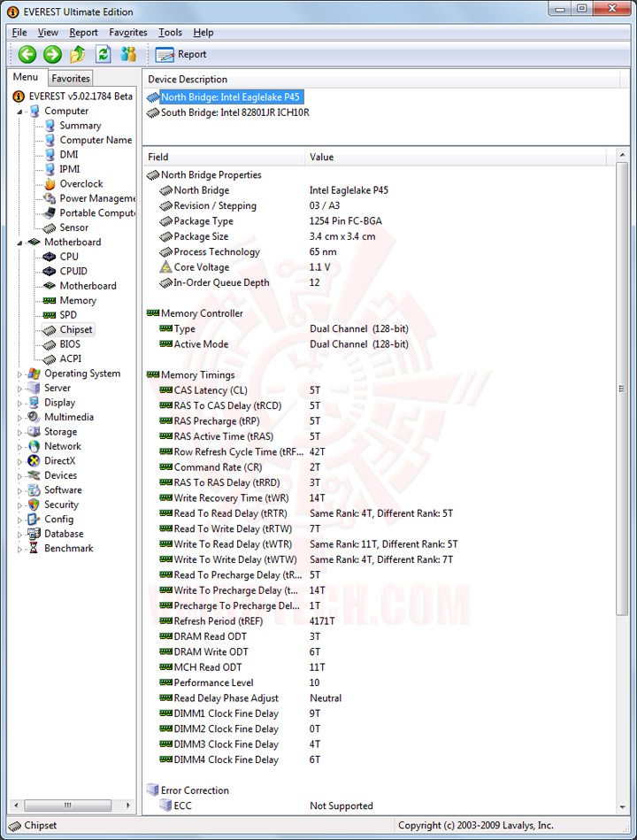Expand the Network node
This screenshot has height=840, width=637.
click(19, 447)
